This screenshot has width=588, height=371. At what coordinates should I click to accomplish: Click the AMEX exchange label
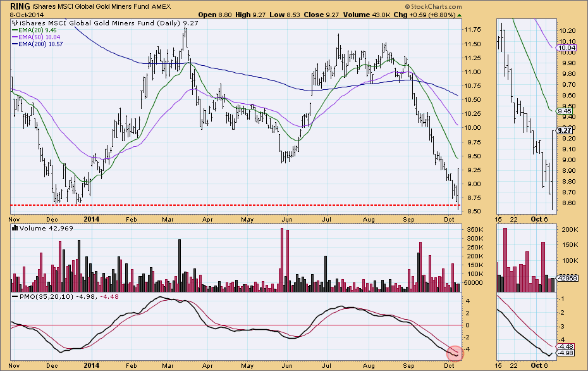(x=161, y=7)
